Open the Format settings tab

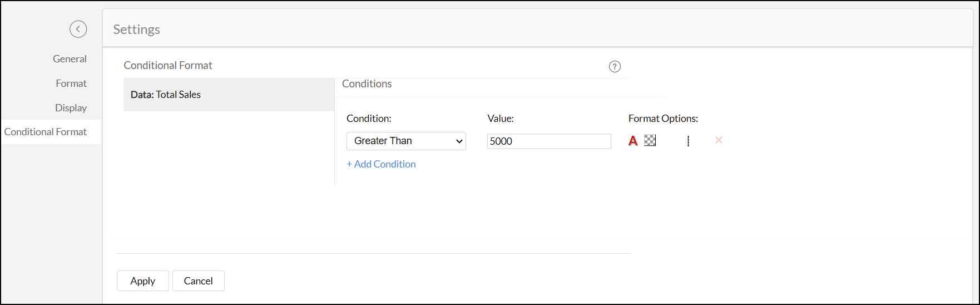[71, 83]
